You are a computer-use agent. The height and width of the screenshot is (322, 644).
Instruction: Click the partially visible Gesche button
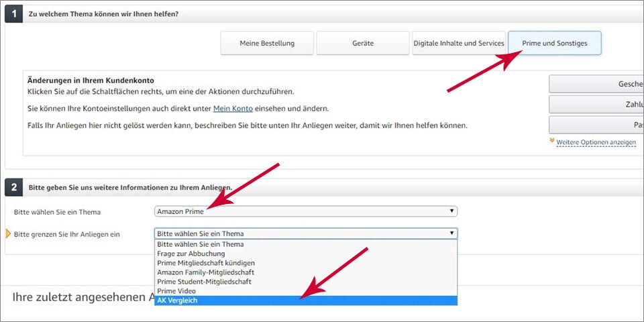click(596, 84)
